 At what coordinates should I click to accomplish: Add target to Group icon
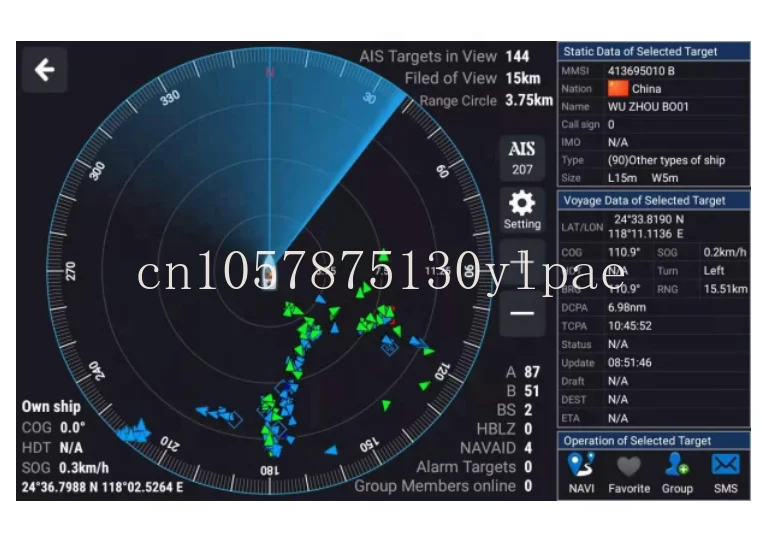[x=677, y=473]
